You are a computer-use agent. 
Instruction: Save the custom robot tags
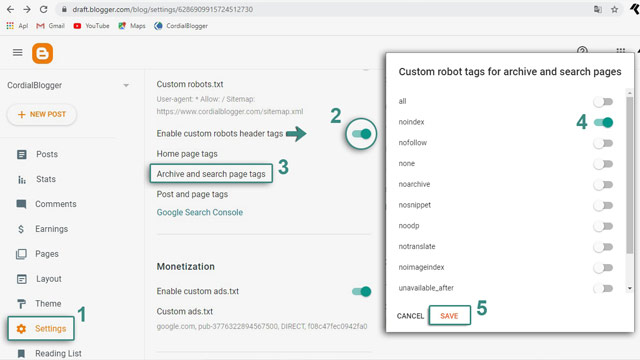449,316
